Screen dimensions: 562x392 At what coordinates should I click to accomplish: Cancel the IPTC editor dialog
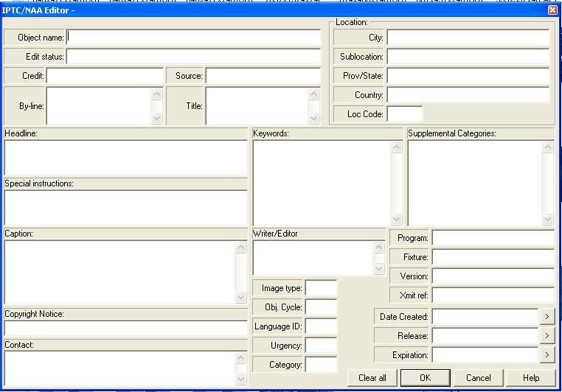tap(478, 378)
